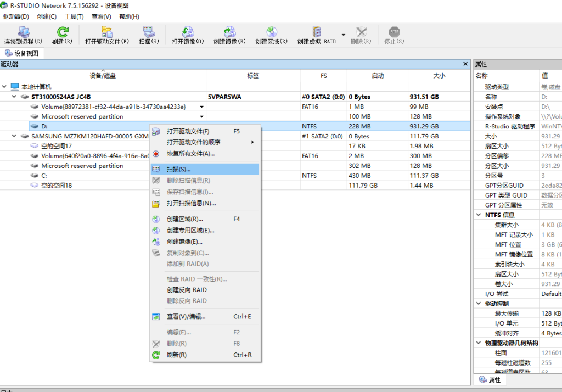Open the dropdown arrow on the D: row
Image resolution: width=562 pixels, height=392 pixels.
point(201,126)
